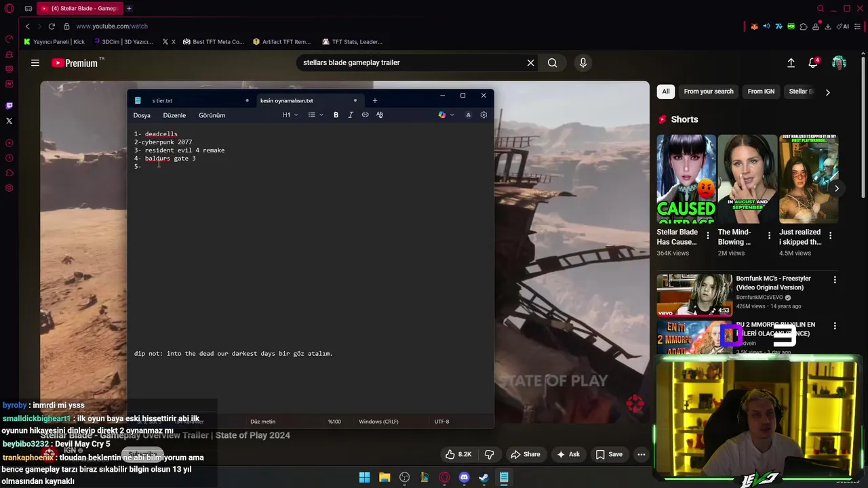Viewport: 868px width, 488px height.
Task: Open Görünüm menu in Notepad
Action: click(212, 115)
